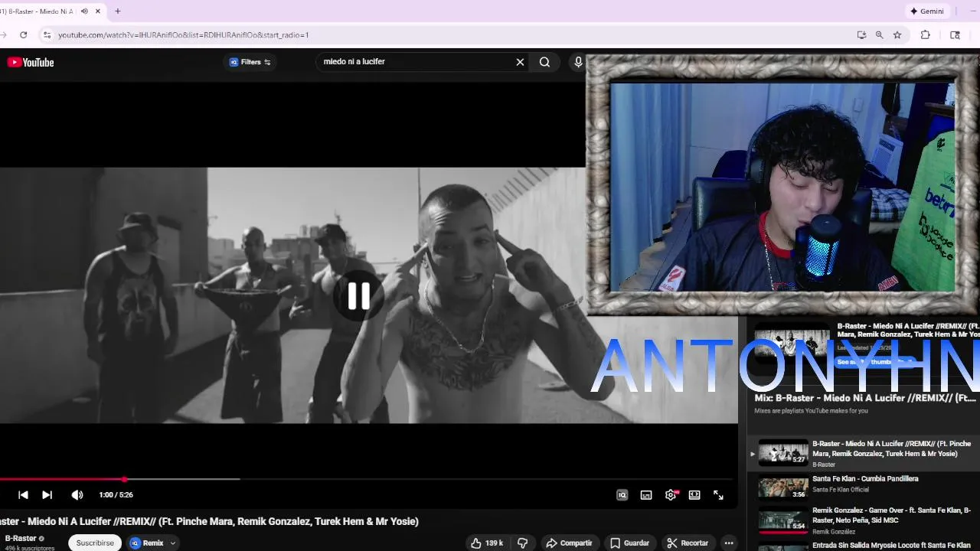This screenshot has width=980, height=551.
Task: Switch to theater mode
Action: click(694, 495)
